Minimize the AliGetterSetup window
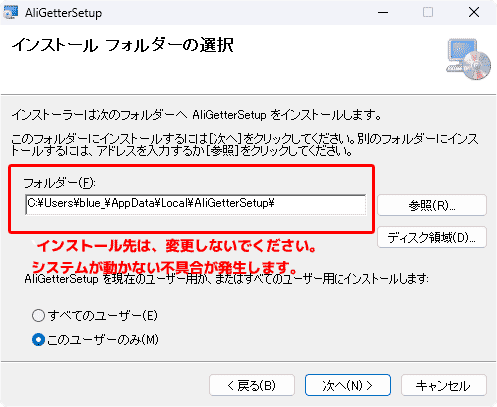497x407 pixels. click(x=383, y=13)
